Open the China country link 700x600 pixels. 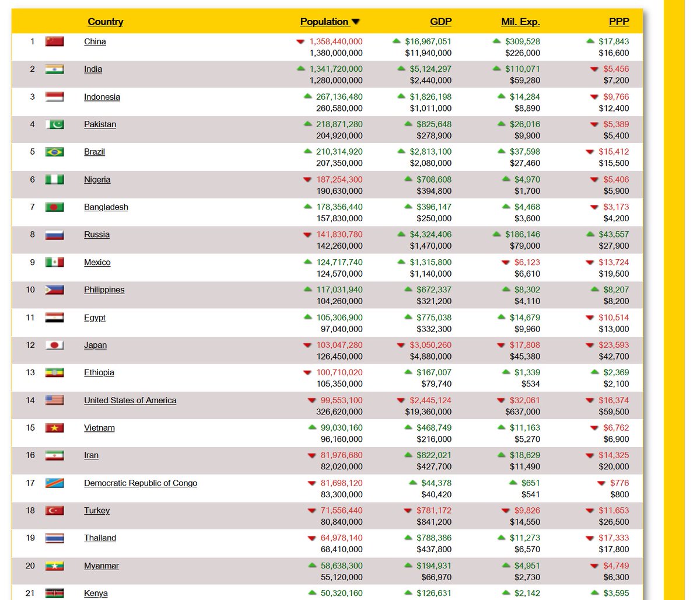(x=95, y=41)
